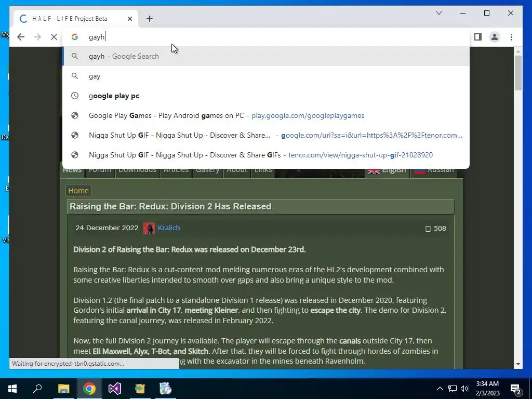
Task: Open the Chrome three-dot menu
Action: pyautogui.click(x=511, y=37)
